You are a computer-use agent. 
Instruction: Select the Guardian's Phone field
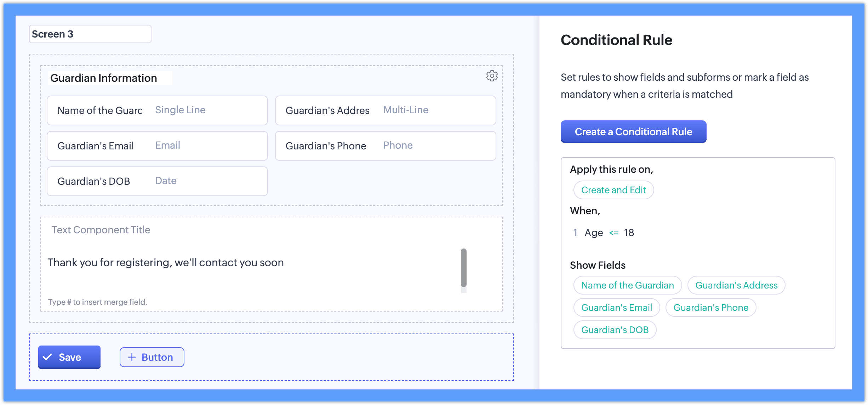pyautogui.click(x=385, y=146)
